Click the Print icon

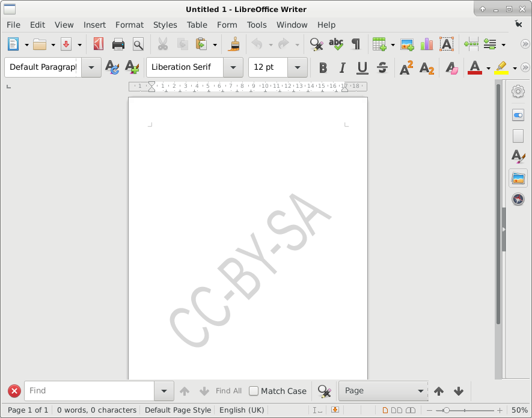pos(118,44)
